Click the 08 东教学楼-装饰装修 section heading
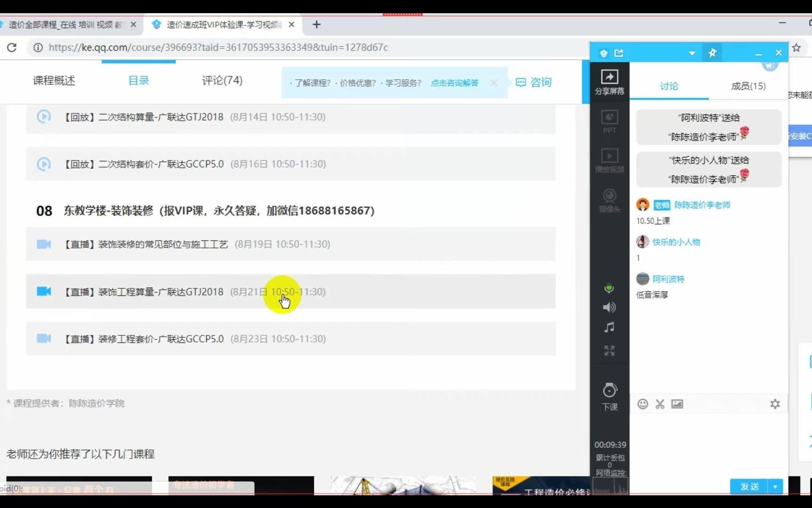Screen dimensions: 812x508 (x=205, y=211)
